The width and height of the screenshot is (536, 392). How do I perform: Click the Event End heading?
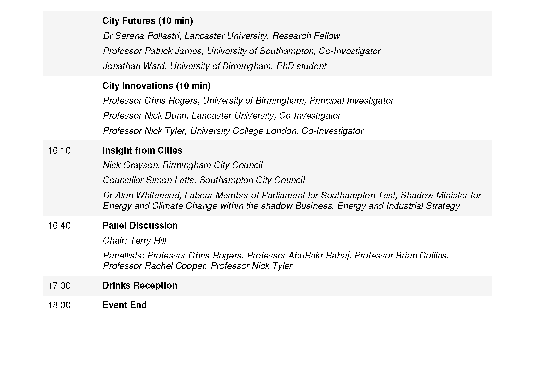(124, 305)
